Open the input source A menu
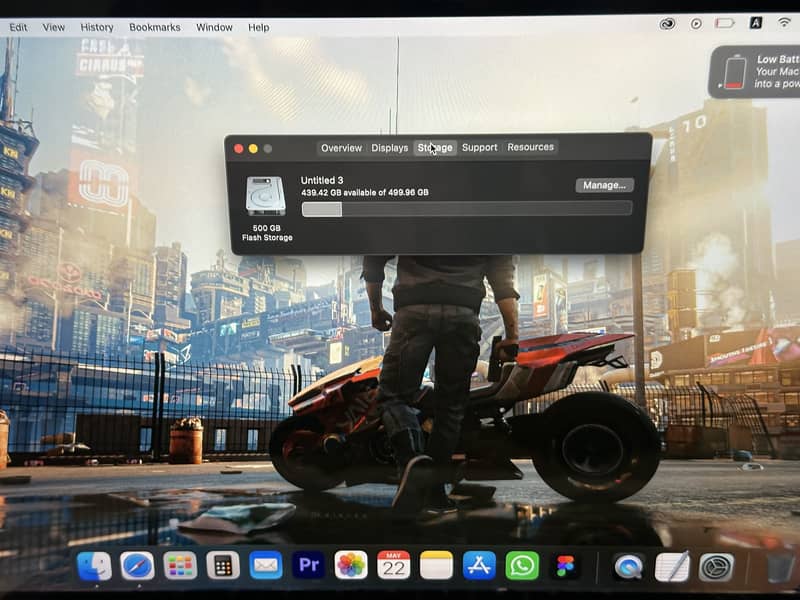Image resolution: width=800 pixels, height=600 pixels. (756, 23)
